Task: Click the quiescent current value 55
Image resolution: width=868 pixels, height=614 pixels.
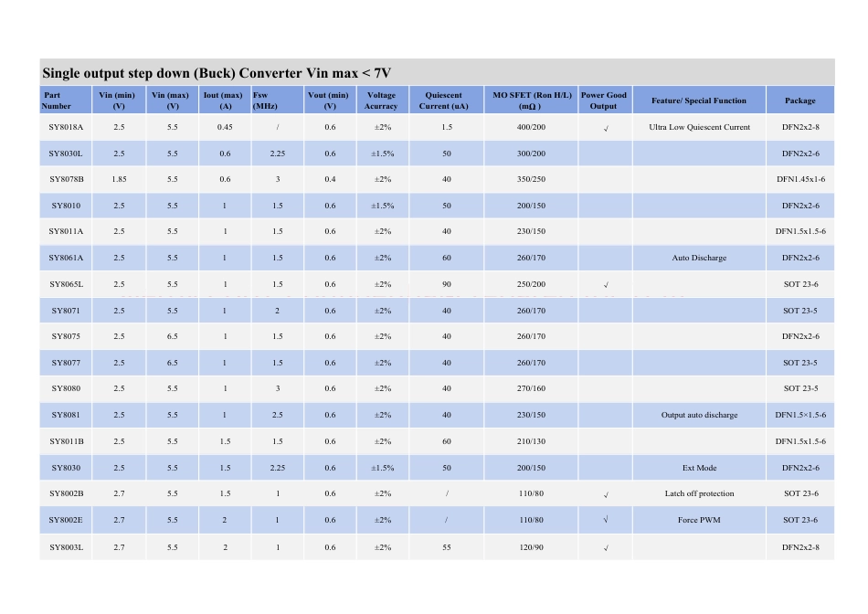Action: [447, 547]
